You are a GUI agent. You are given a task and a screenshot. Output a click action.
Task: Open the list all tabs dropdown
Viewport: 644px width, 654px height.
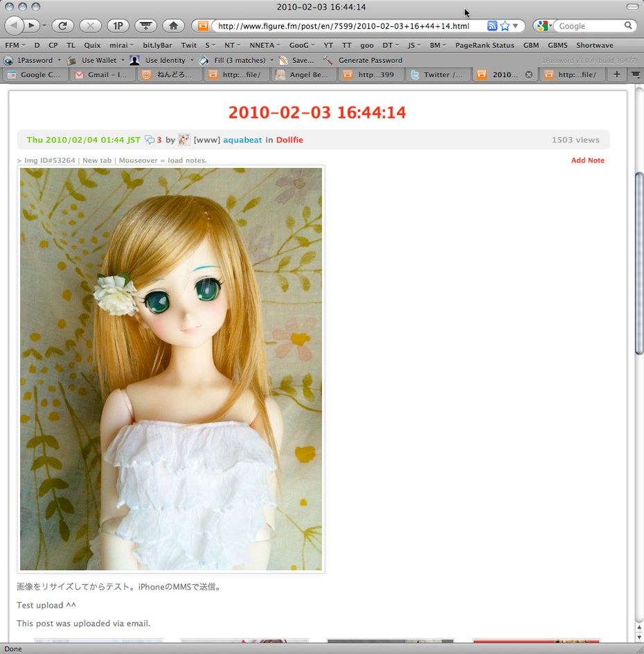tap(636, 74)
